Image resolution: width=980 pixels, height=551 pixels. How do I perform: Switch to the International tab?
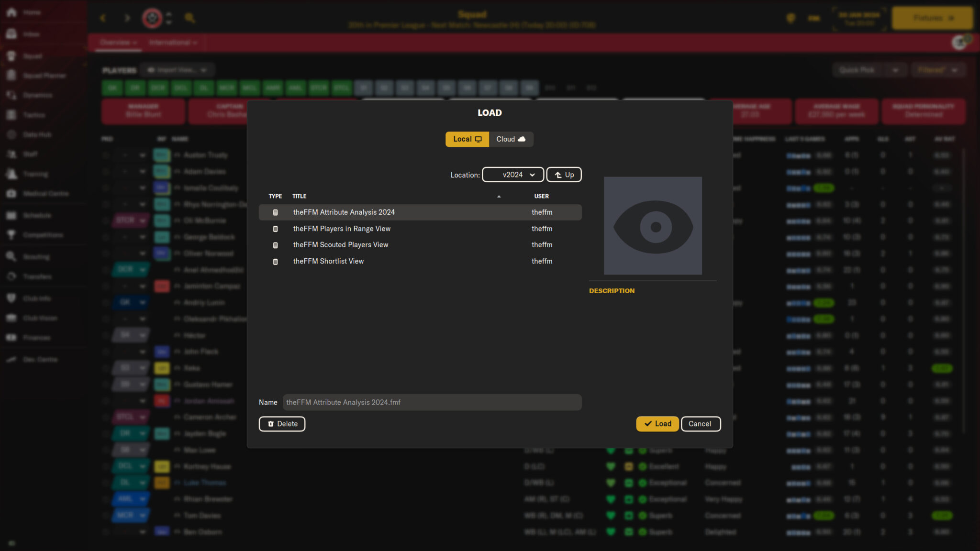pyautogui.click(x=173, y=43)
